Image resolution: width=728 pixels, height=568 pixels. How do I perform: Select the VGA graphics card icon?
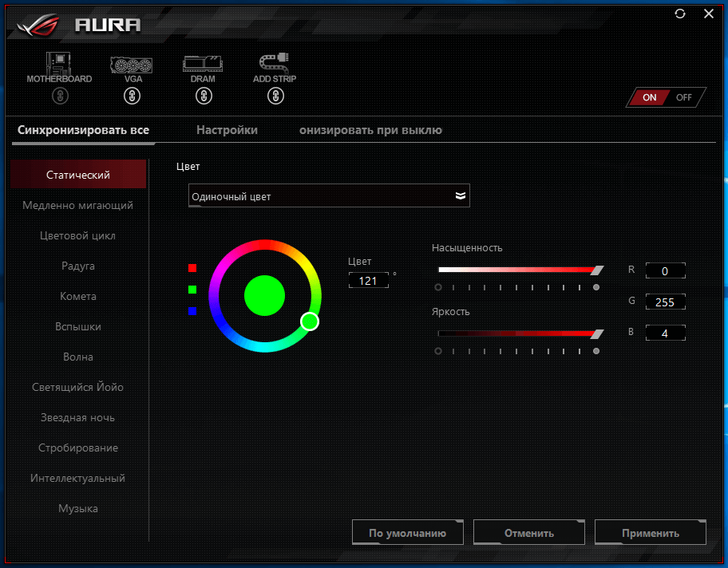pyautogui.click(x=132, y=64)
